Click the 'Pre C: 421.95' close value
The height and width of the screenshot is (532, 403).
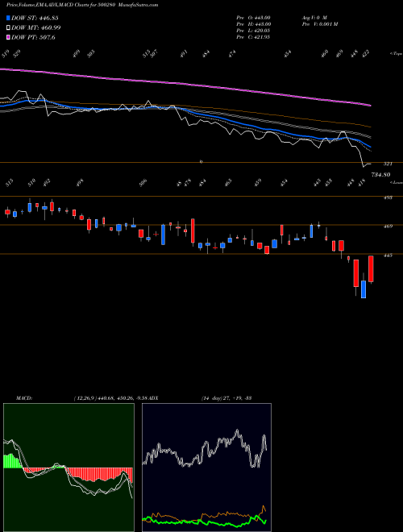[x=253, y=37]
